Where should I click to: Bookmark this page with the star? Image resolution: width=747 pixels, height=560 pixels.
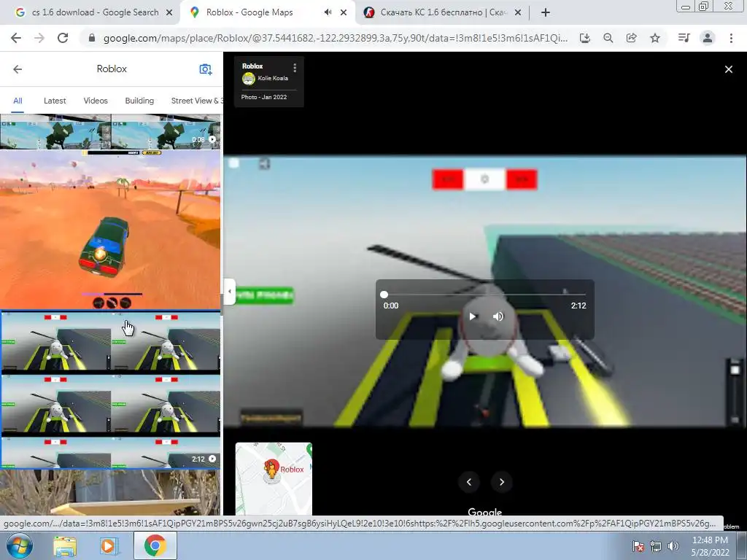(x=655, y=38)
